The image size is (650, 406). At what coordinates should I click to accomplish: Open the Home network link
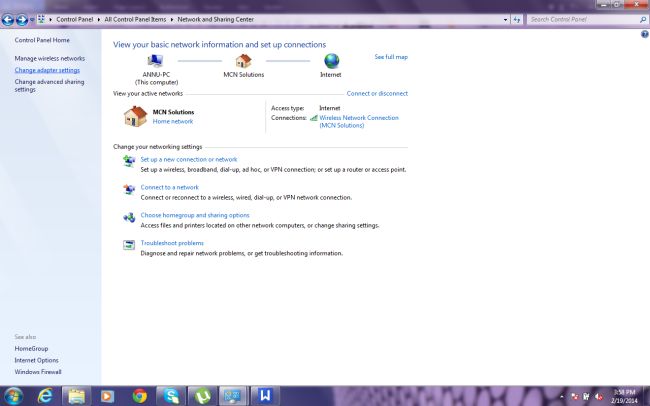tap(173, 122)
